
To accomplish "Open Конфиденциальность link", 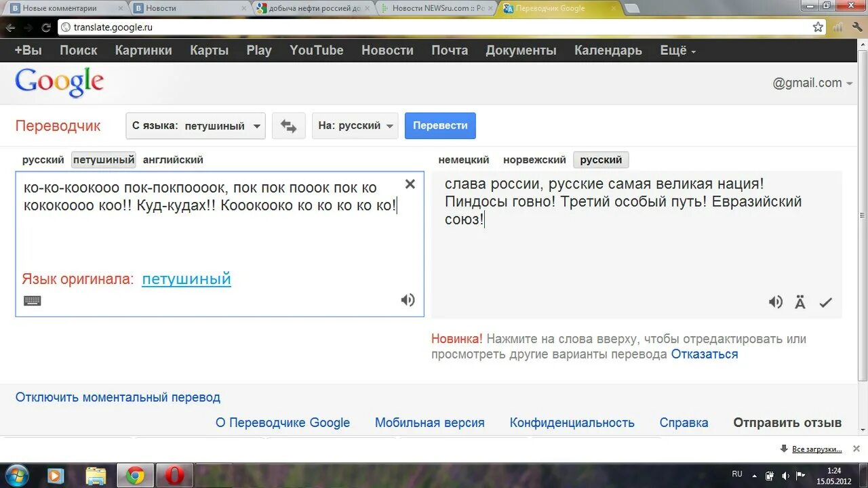I will (572, 422).
